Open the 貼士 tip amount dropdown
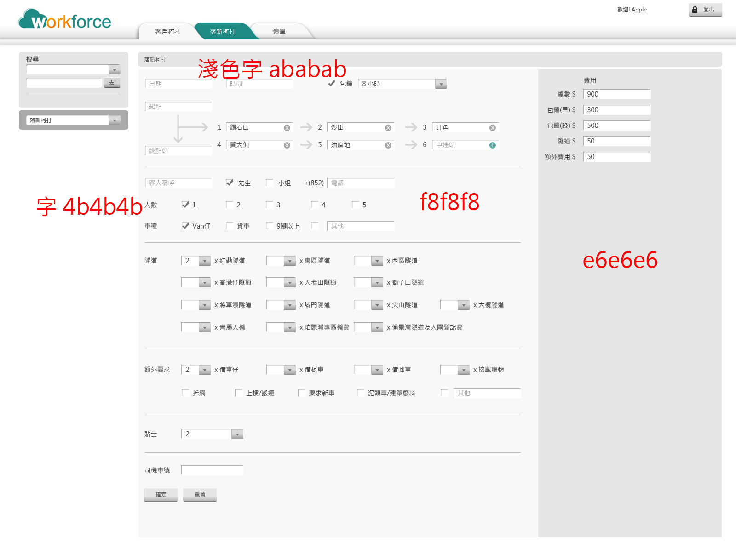This screenshot has width=736, height=560. [237, 434]
